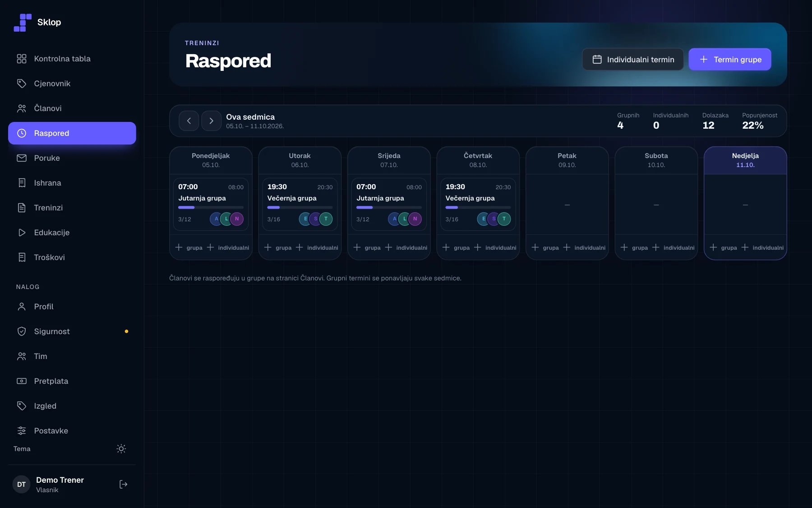Viewport: 812px width, 508px height.
Task: Open Utorak 19:30 Večernja grupa session
Action: click(300, 204)
